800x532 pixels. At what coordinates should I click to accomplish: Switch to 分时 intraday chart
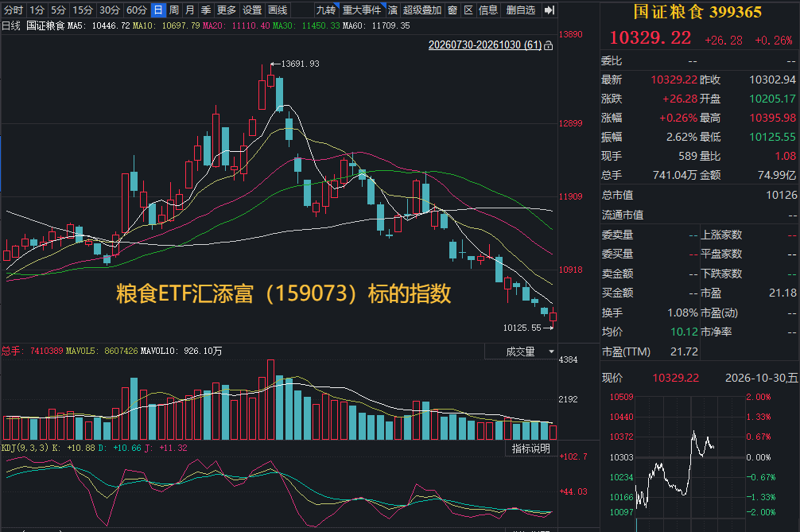(x=14, y=10)
